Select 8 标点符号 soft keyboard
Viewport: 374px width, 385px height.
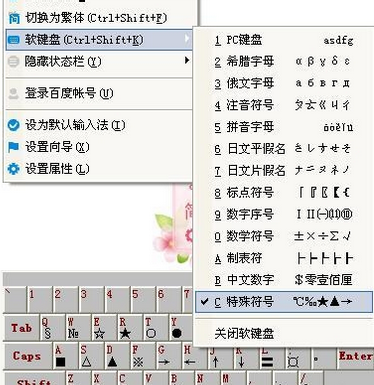[x=284, y=193]
